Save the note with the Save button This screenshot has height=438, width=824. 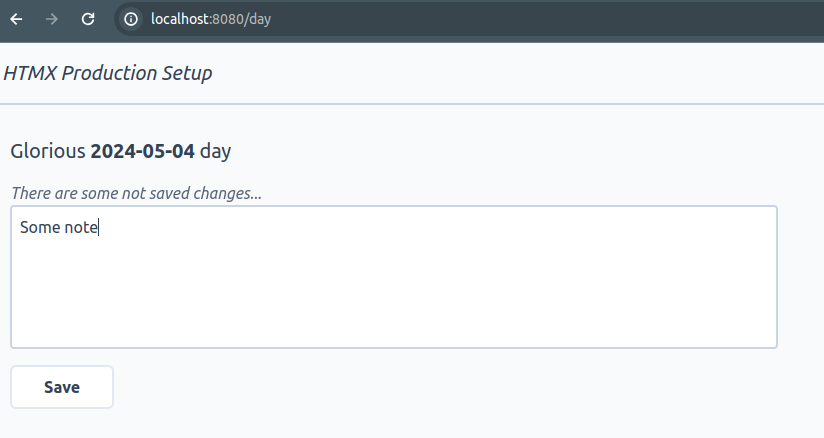coord(62,387)
